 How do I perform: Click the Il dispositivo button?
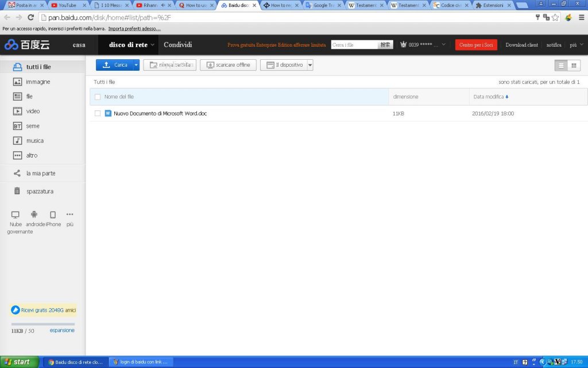point(284,65)
